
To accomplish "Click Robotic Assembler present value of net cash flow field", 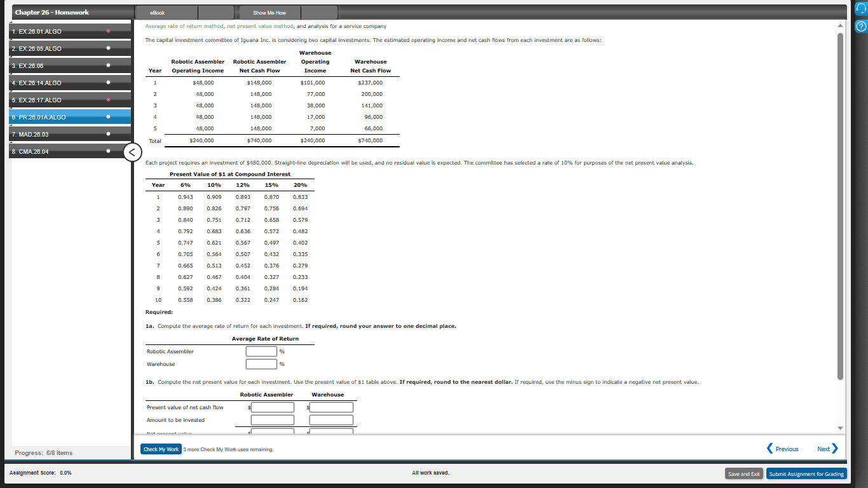I will pyautogui.click(x=273, y=407).
